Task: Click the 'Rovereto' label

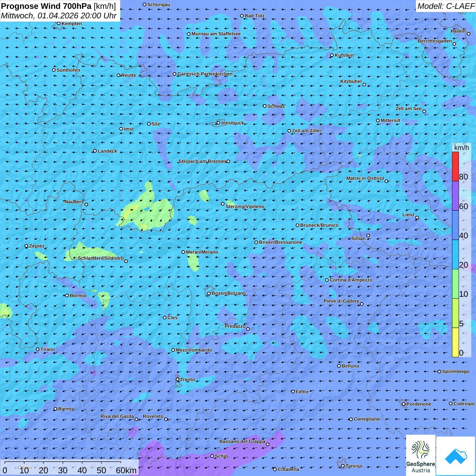Action: pos(153,416)
